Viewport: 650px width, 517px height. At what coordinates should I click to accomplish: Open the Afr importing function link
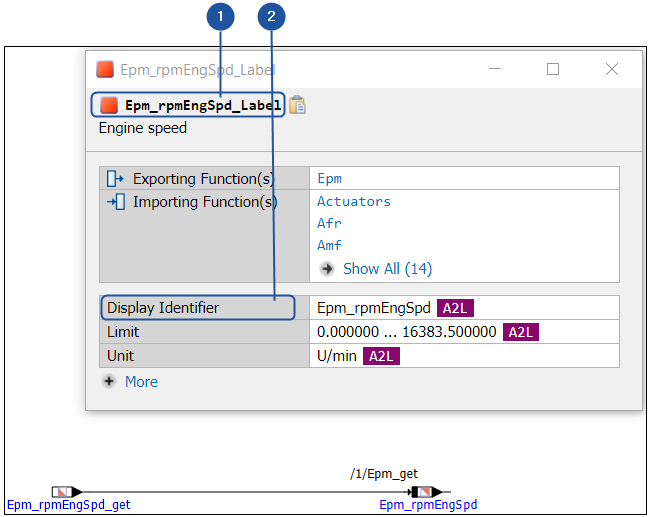(x=329, y=223)
